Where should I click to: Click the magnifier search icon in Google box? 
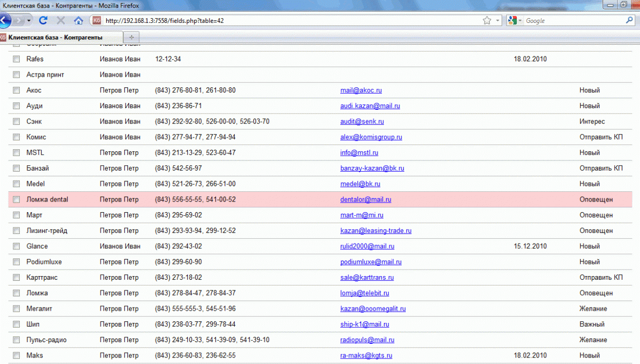click(x=629, y=20)
